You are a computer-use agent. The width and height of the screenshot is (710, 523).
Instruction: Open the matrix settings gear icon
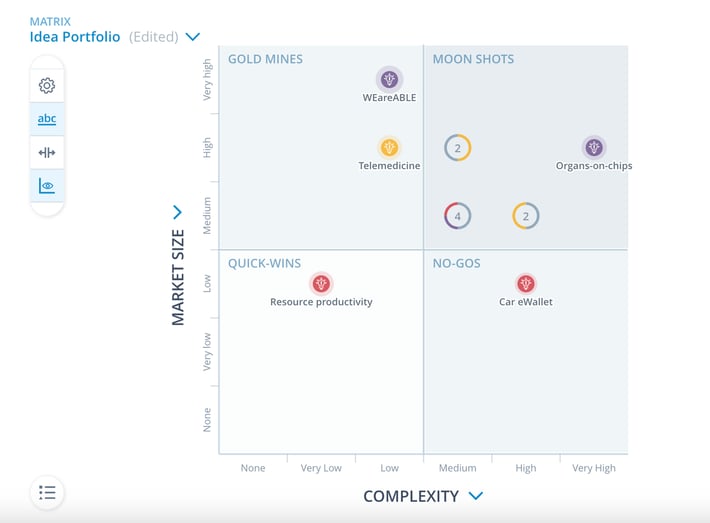(x=47, y=85)
